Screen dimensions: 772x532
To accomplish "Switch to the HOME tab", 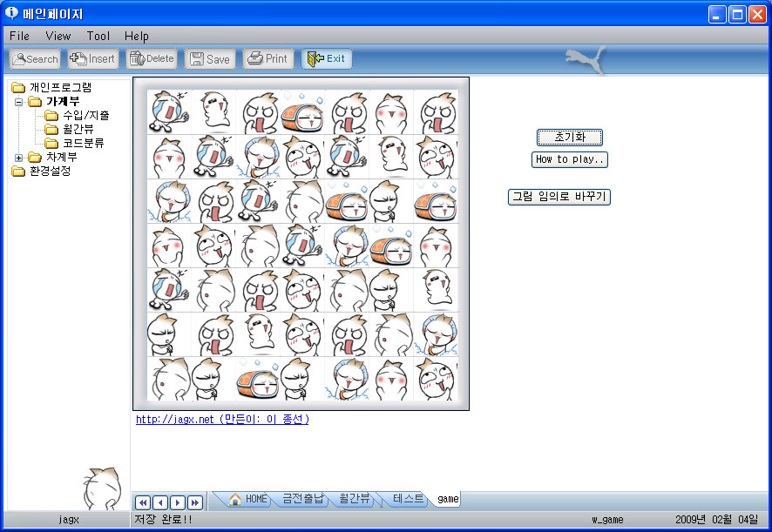I will [248, 499].
